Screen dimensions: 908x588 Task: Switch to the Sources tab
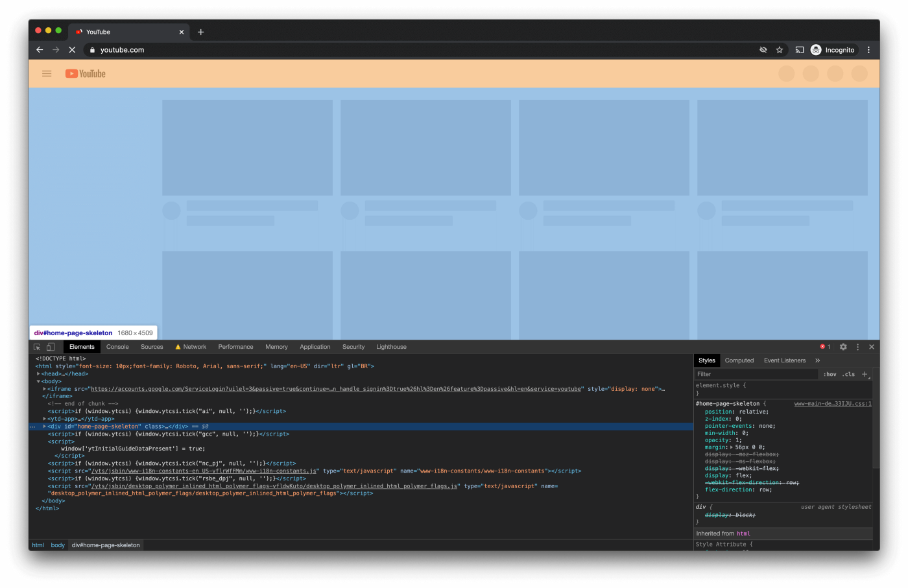pos(152,347)
